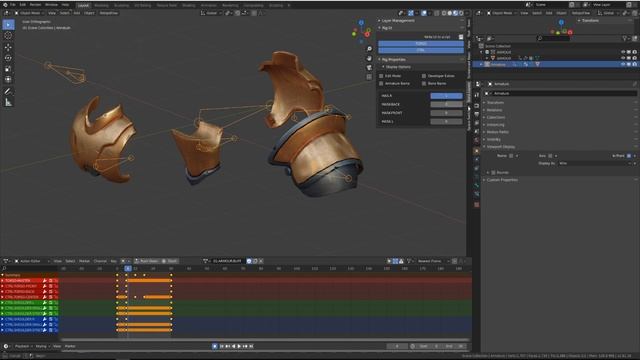Select the Rotate tool
Screen dimensions: 640x360
coord(8,58)
